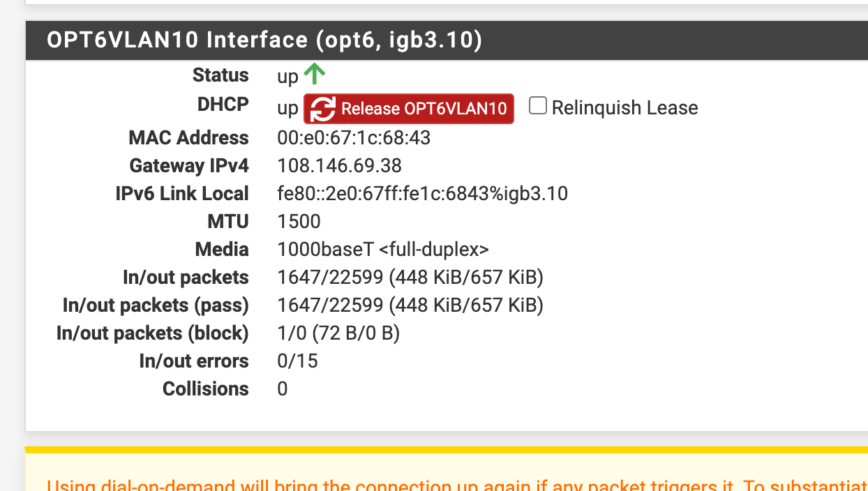Click the In/out packets (pass) value

click(410, 305)
